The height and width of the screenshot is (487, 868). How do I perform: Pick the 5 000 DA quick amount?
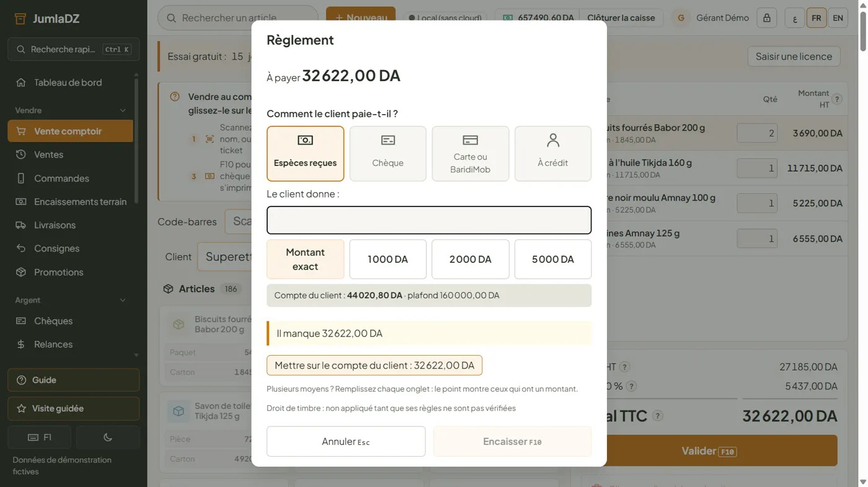tap(553, 259)
